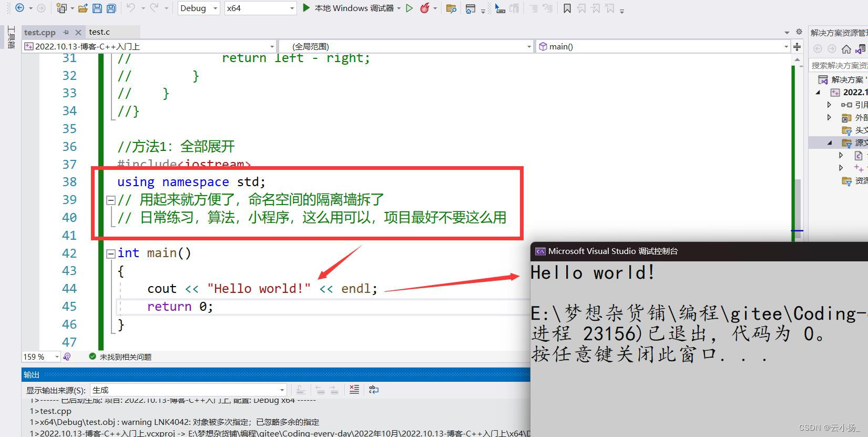Collapse the main() function at line 42
The height and width of the screenshot is (437, 868).
pos(110,253)
